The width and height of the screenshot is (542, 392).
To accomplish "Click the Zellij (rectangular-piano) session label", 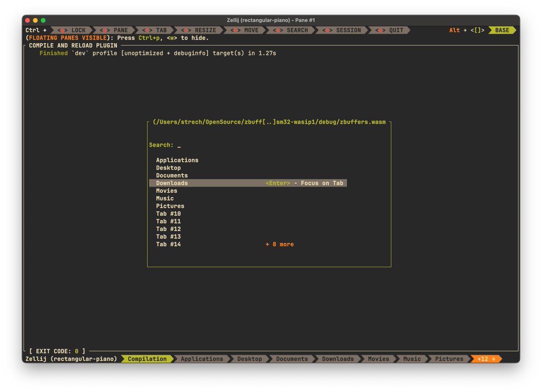I will pyautogui.click(x=71, y=359).
